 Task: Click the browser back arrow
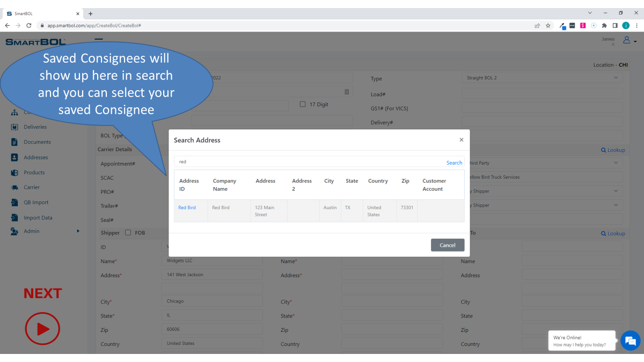tap(7, 25)
